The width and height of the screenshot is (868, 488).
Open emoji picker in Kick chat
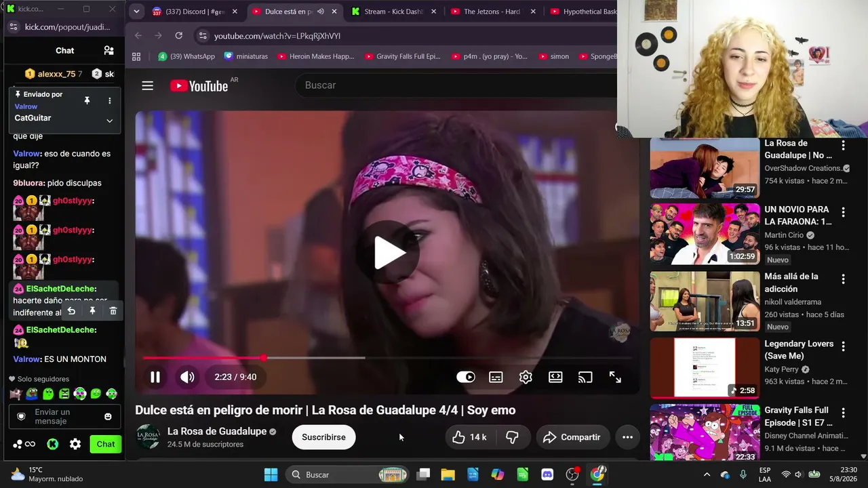coord(108,416)
